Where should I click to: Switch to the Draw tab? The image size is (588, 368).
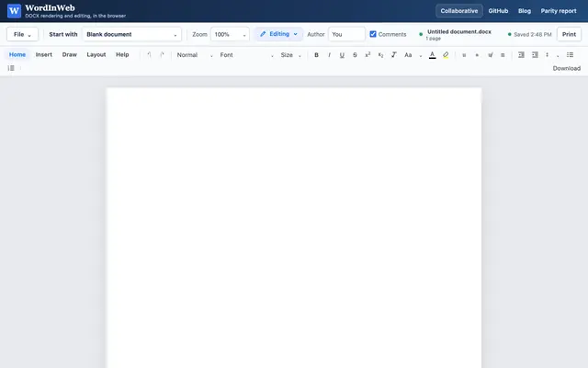coord(70,54)
